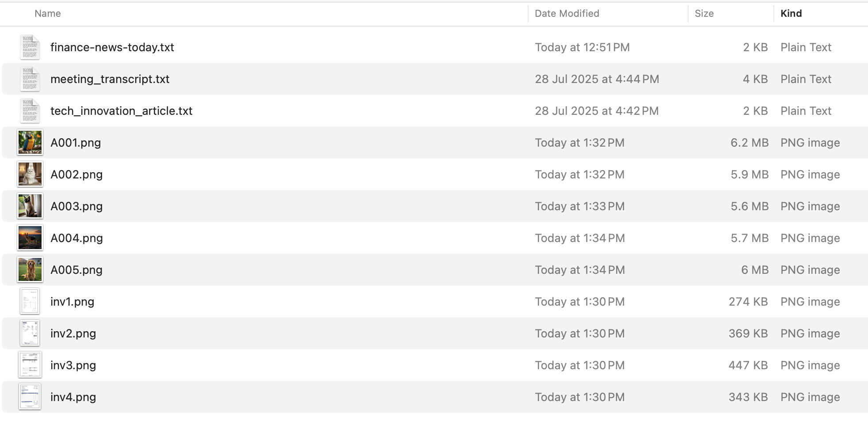868x424 pixels.
Task: Select the meeting_transcript.txt document icon
Action: [30, 79]
